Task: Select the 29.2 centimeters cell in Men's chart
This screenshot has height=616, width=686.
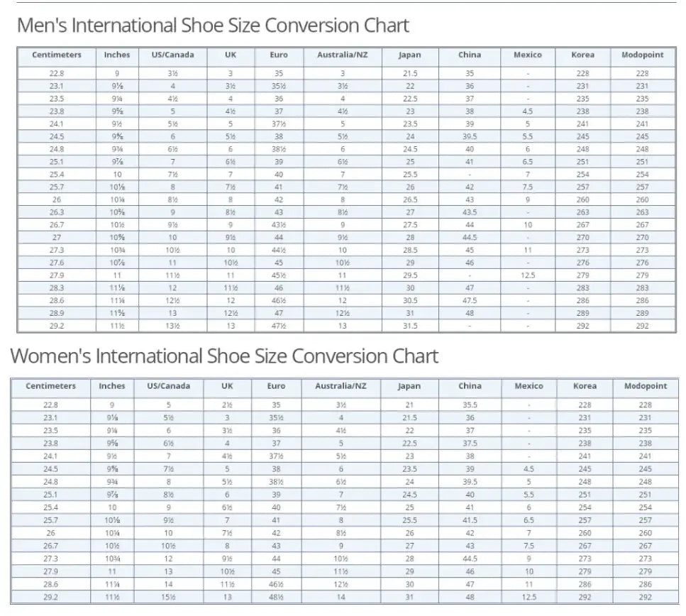Action: pos(57,326)
